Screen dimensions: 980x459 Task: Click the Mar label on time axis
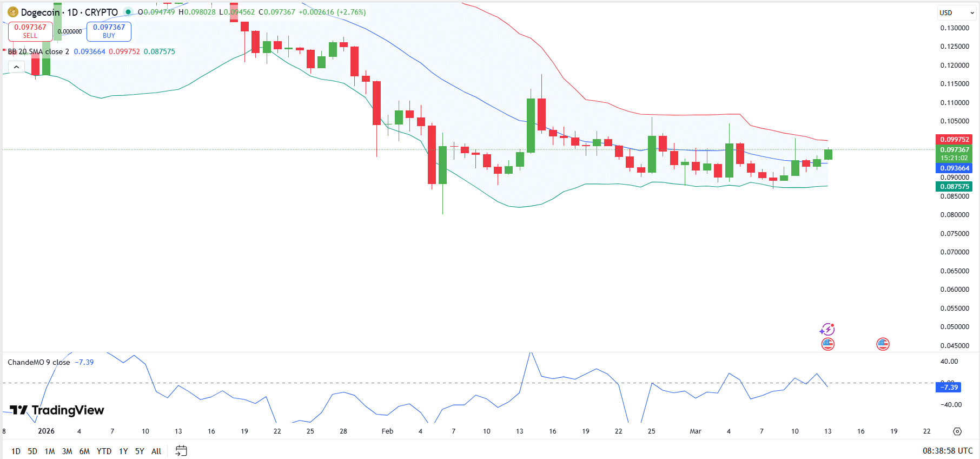coord(696,431)
